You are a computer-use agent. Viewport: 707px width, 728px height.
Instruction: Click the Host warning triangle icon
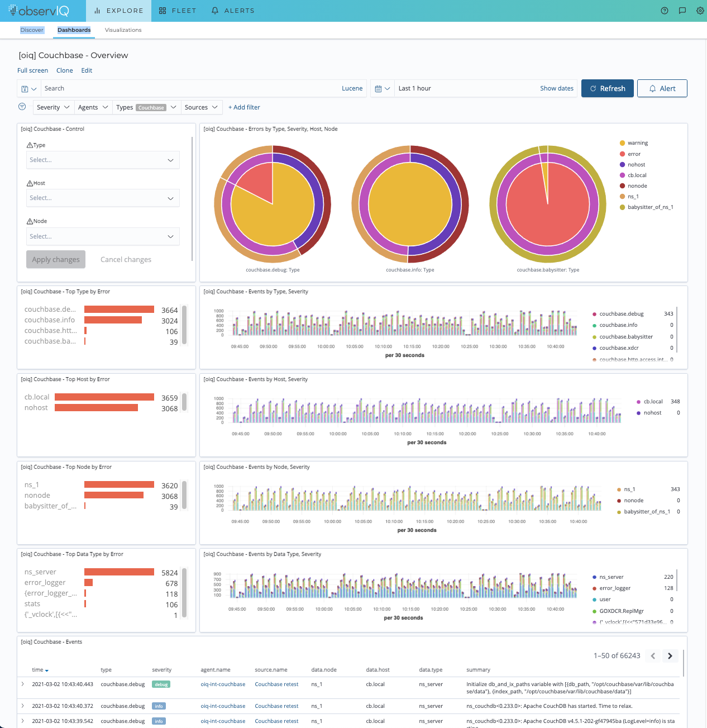30,183
